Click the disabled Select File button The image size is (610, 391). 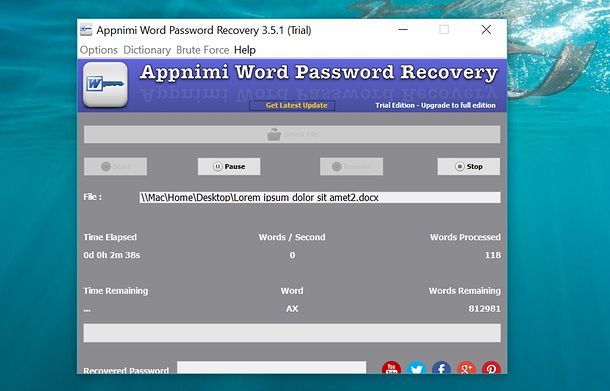coord(292,134)
